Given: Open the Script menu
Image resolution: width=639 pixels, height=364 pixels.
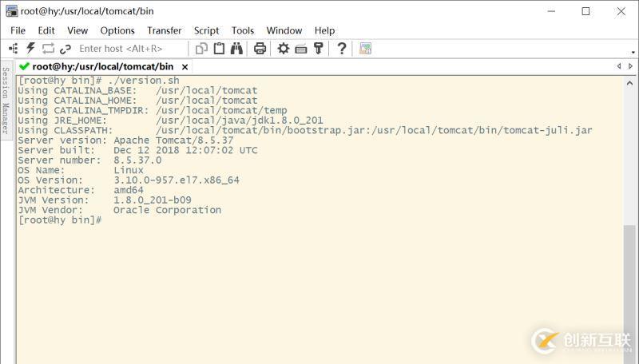Looking at the screenshot, I should click(x=206, y=30).
